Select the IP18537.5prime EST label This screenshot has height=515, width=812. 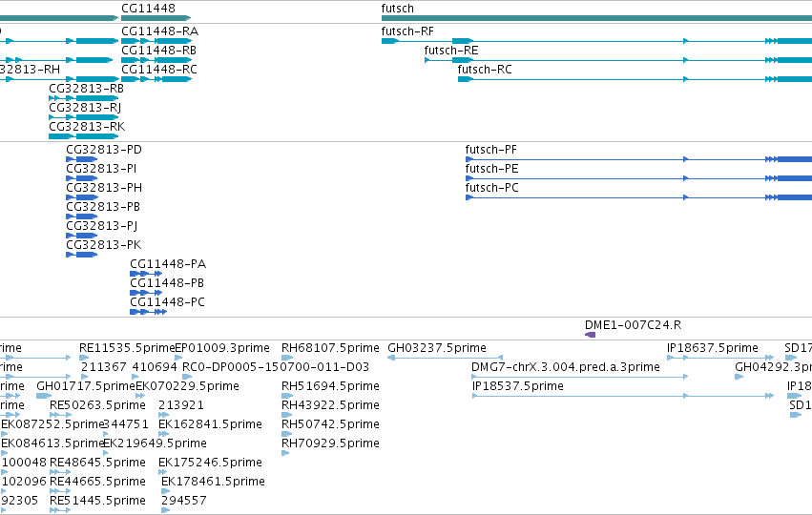point(518,386)
